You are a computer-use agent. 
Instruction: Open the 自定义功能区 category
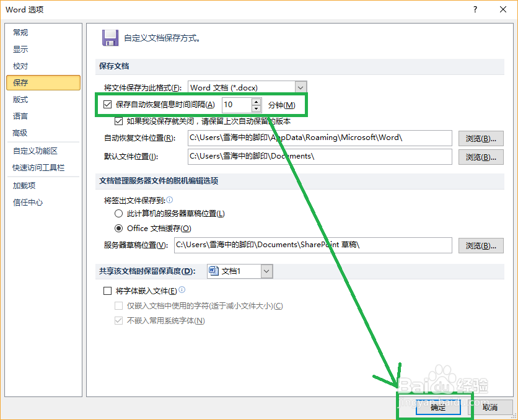coord(43,151)
